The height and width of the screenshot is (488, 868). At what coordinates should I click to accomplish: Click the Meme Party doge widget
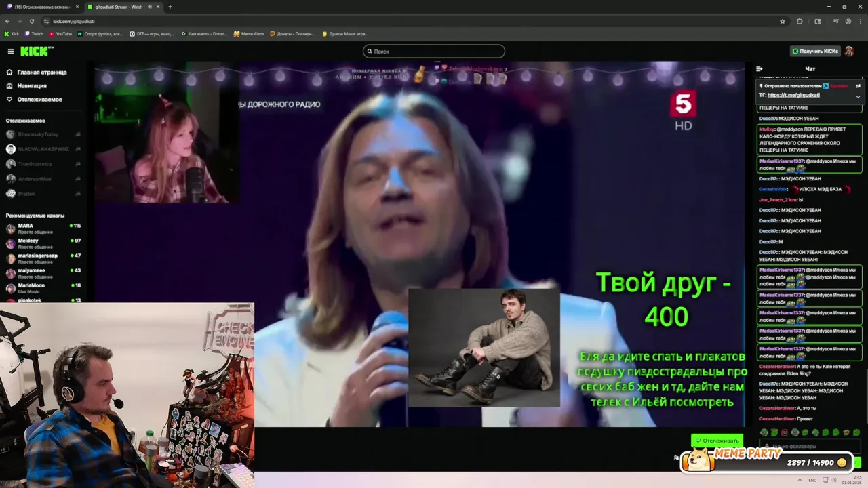tap(766, 460)
